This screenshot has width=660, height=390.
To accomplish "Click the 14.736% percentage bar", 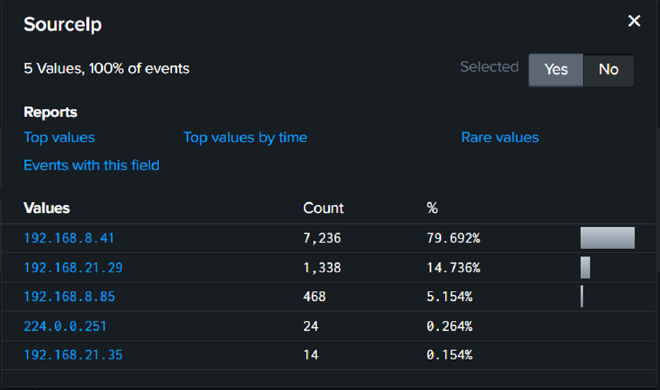I will click(585, 268).
